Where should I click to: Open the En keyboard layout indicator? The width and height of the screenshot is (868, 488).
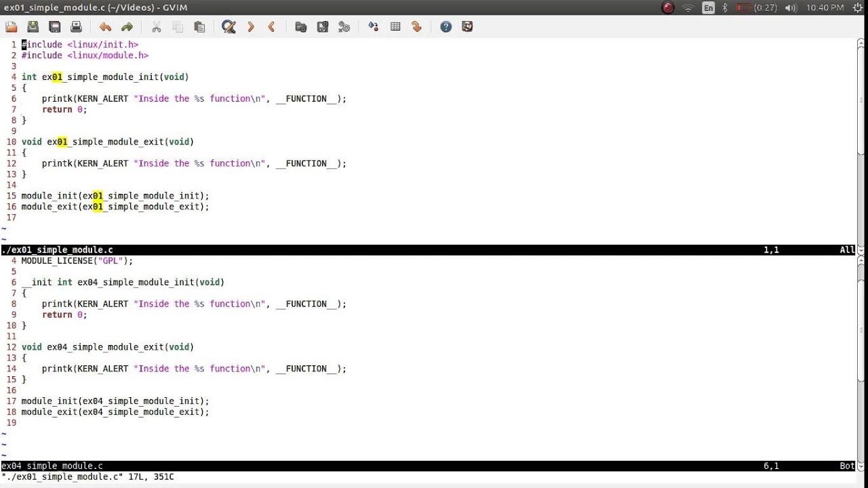(x=708, y=7)
